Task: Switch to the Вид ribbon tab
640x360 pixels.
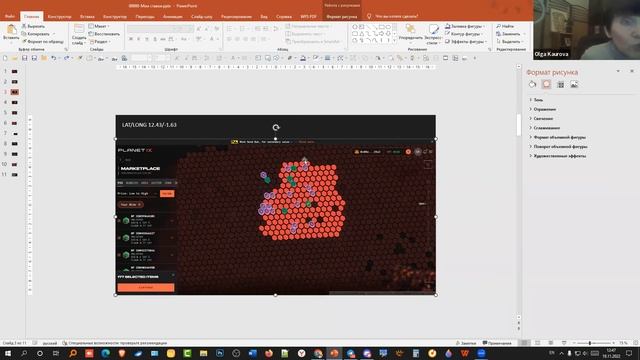Action: 264,17
